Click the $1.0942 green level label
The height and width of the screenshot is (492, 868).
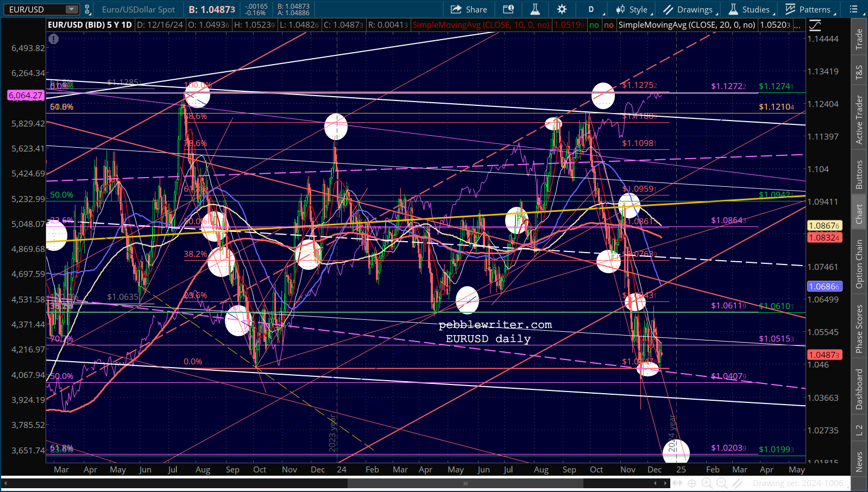776,195
